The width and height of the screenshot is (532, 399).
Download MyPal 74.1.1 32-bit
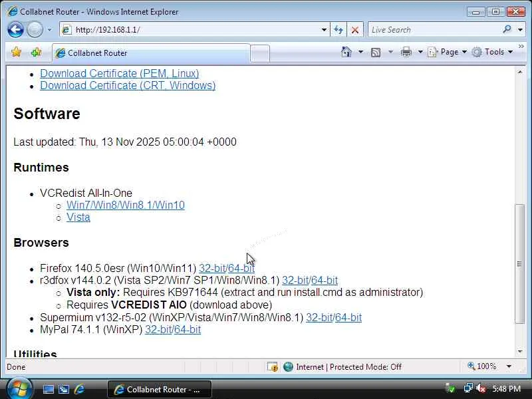click(158, 329)
